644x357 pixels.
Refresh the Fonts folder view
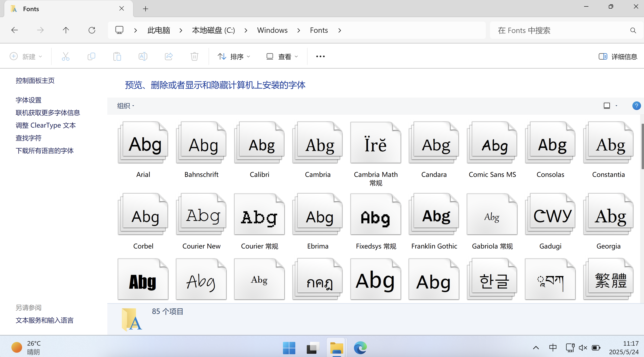tap(92, 30)
